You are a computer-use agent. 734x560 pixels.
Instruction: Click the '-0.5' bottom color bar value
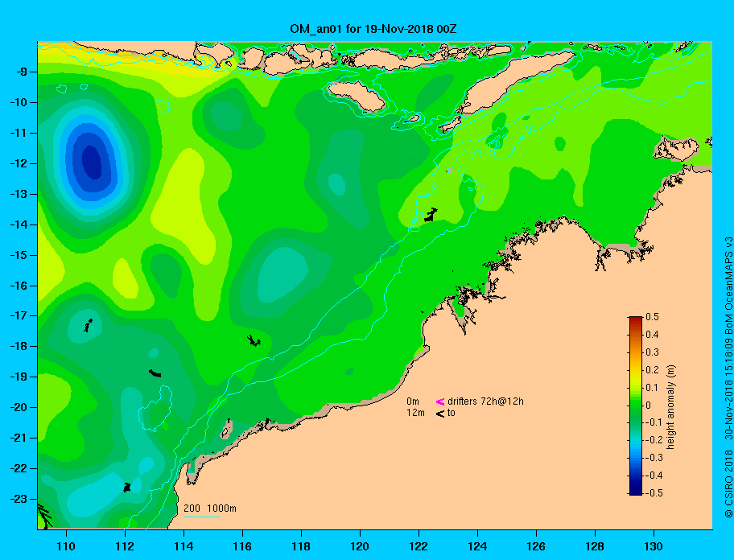[x=654, y=493]
